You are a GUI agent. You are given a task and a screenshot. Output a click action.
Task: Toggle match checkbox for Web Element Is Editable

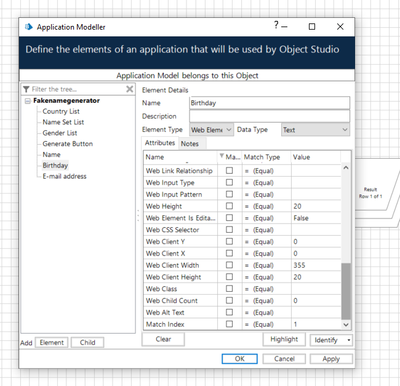click(229, 218)
